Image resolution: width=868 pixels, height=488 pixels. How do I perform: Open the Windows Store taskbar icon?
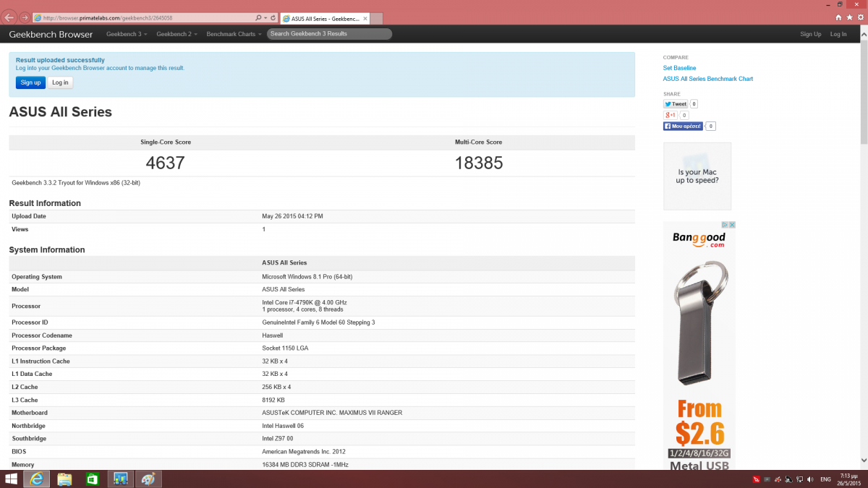[93, 479]
